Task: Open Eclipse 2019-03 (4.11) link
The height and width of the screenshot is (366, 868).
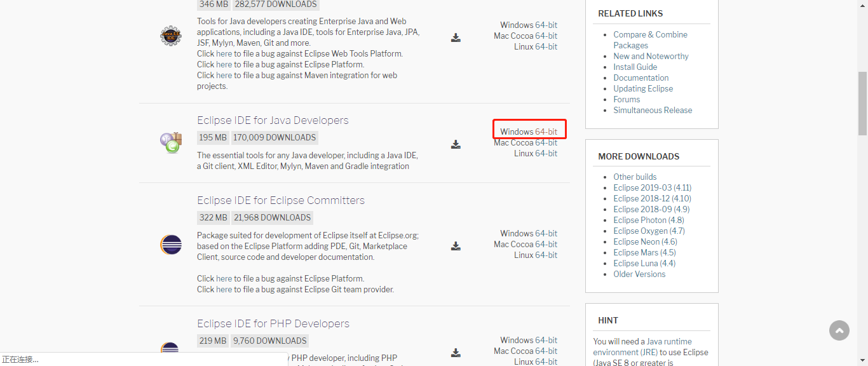Action: coord(652,188)
